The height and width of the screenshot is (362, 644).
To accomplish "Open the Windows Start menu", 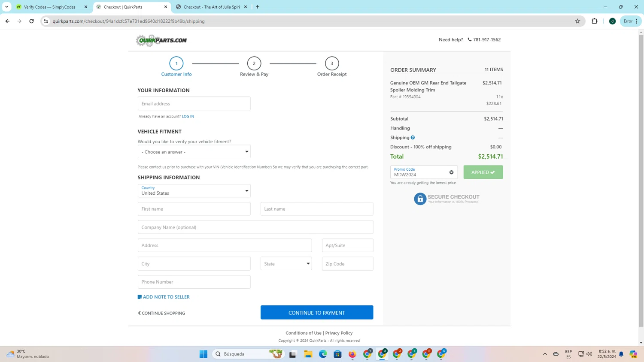I will [x=204, y=354].
